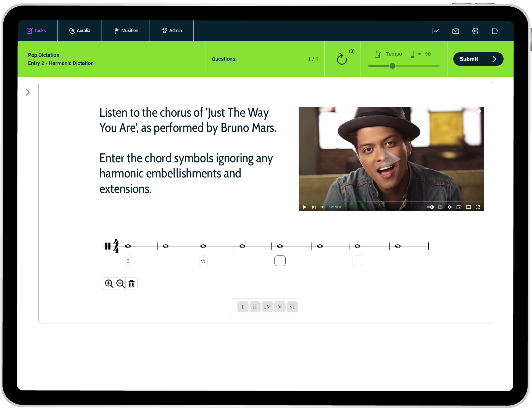532x408 pixels.
Task: Choose the IV chord button
Action: [x=267, y=307]
